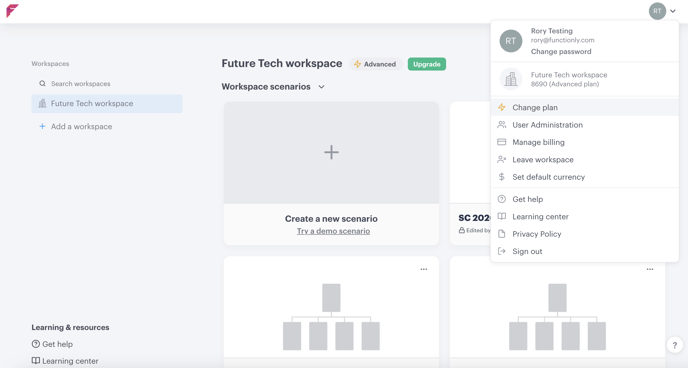Click the green Upgrade button
This screenshot has width=688, height=368.
(426, 64)
